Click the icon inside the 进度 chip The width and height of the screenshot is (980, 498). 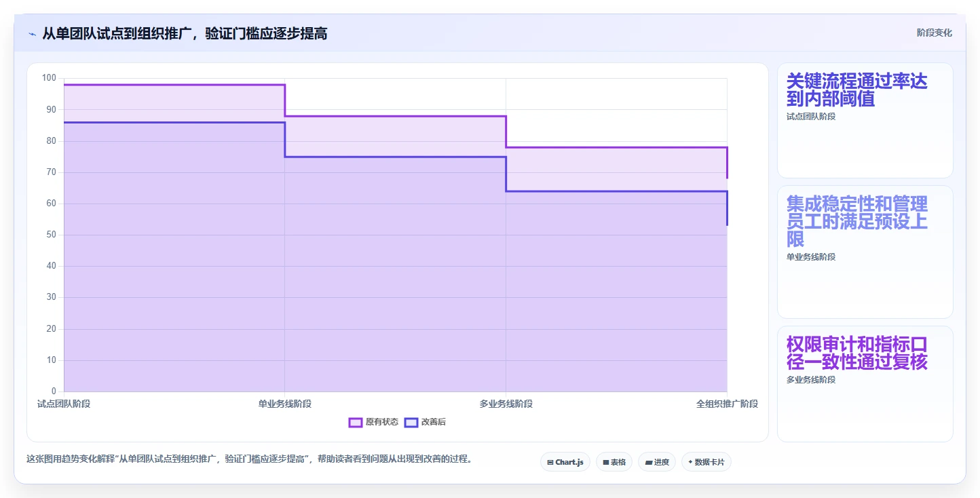649,462
